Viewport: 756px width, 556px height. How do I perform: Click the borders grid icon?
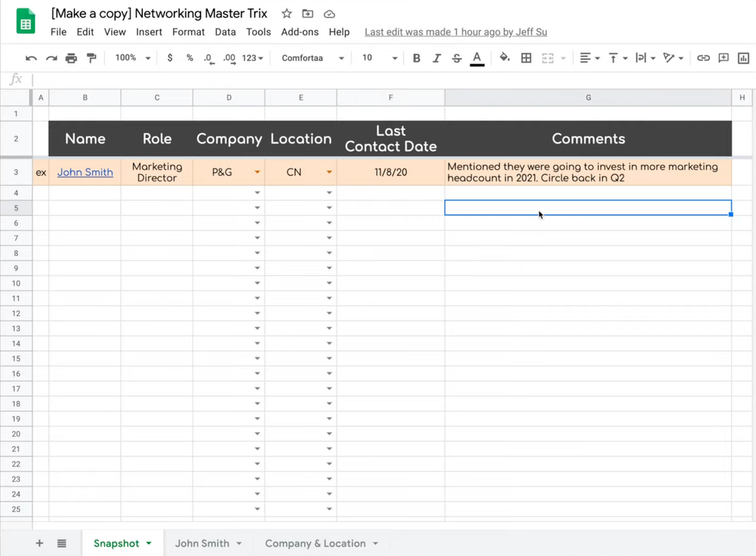(526, 58)
